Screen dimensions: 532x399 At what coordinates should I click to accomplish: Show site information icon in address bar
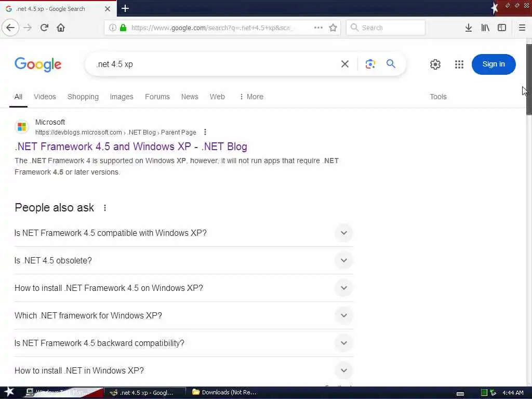tap(113, 28)
